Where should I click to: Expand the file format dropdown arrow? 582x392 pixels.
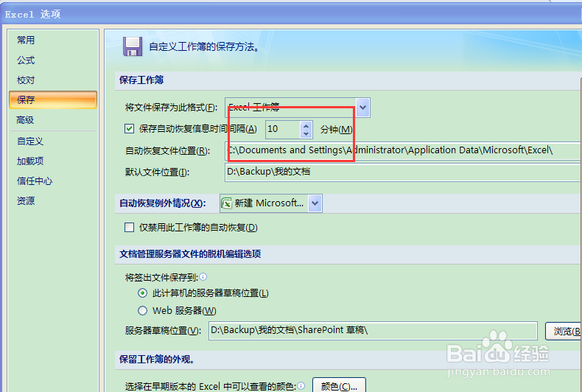(362, 108)
